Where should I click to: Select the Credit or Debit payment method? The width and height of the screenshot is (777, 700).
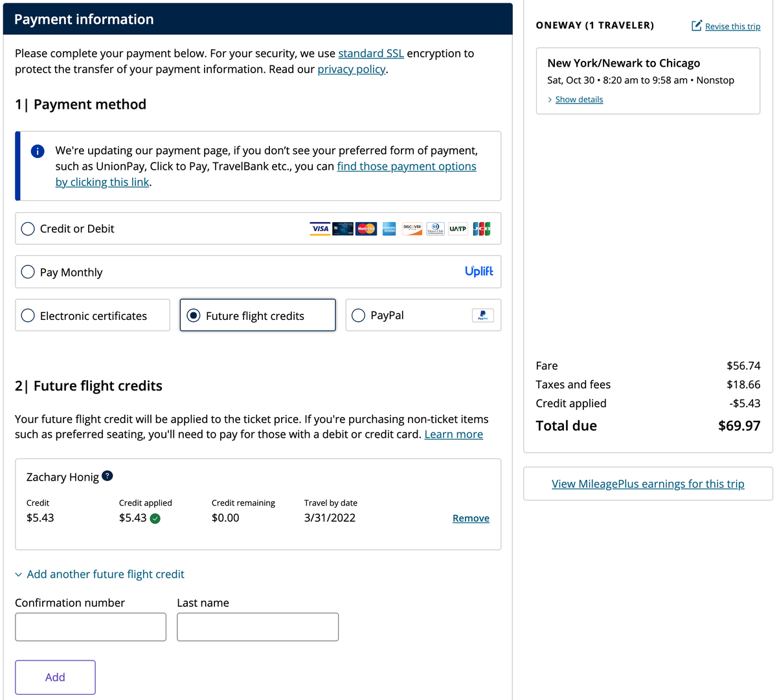tap(27, 229)
